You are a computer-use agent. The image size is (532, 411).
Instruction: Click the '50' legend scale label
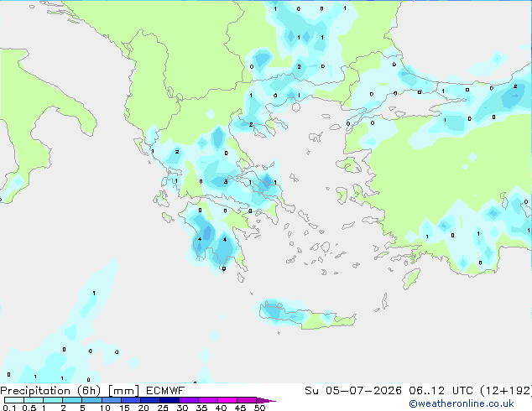[259, 408]
